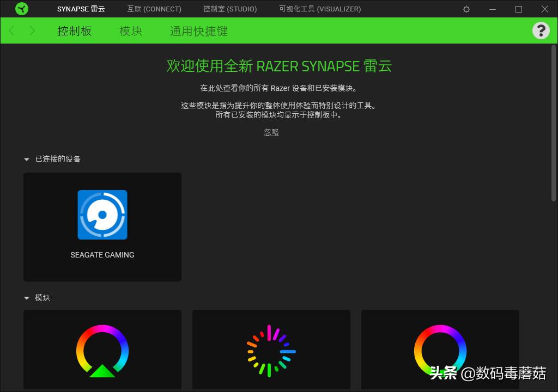Click the back navigation arrow
The height and width of the screenshot is (392, 558).
point(11,31)
